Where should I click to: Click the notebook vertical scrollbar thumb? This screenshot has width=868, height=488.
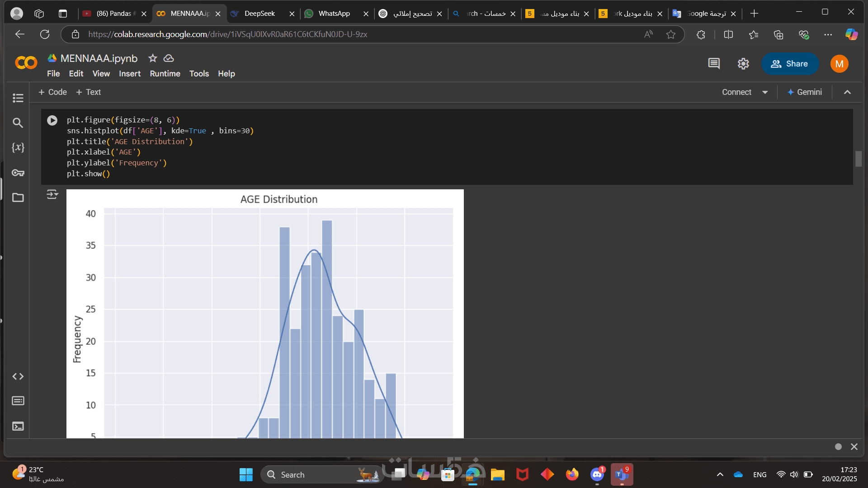point(858,159)
